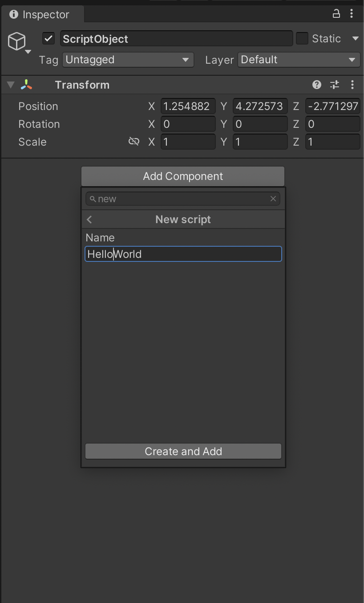Click the Position X value field
Viewport: 364px width, 603px height.
click(x=188, y=106)
